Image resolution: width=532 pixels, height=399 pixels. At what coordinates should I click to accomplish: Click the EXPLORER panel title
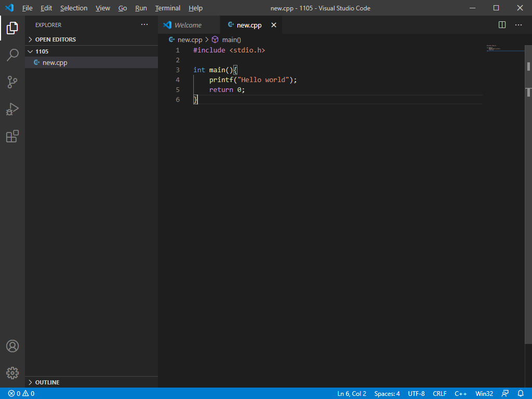[48, 25]
